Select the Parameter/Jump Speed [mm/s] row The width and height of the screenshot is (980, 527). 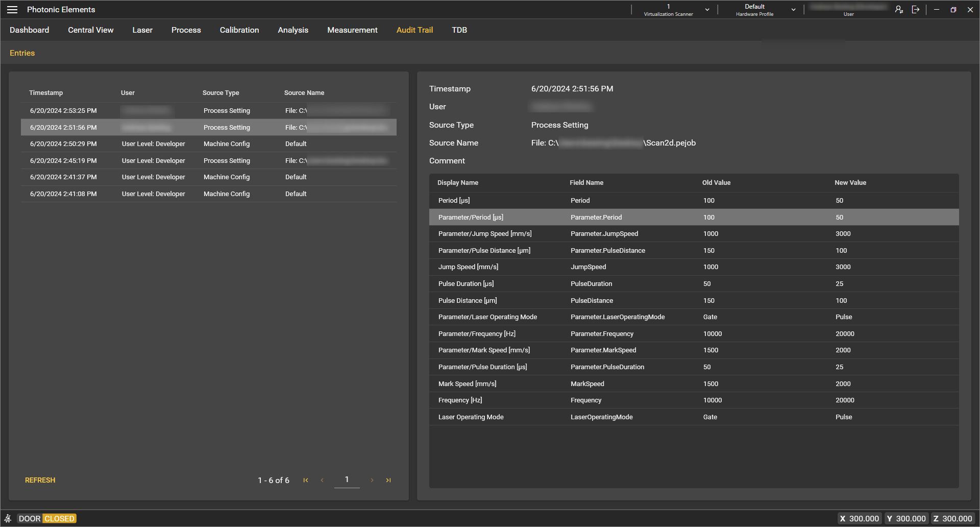694,234
